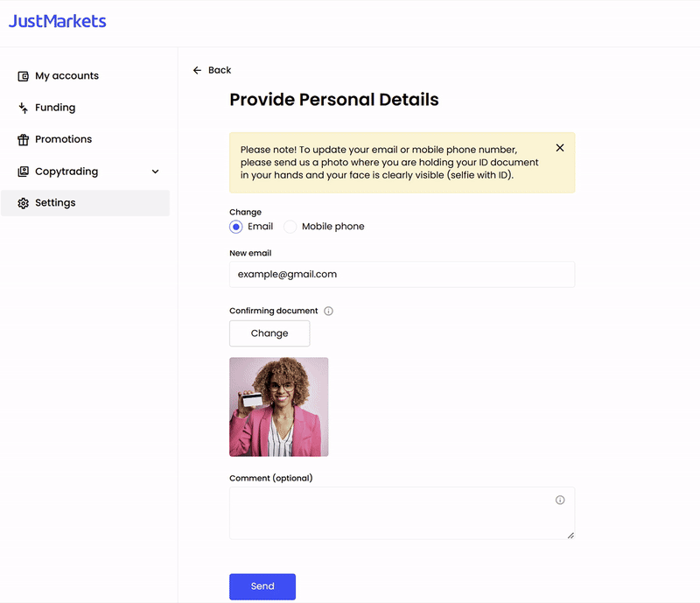Click the Funding arrows icon

(24, 109)
